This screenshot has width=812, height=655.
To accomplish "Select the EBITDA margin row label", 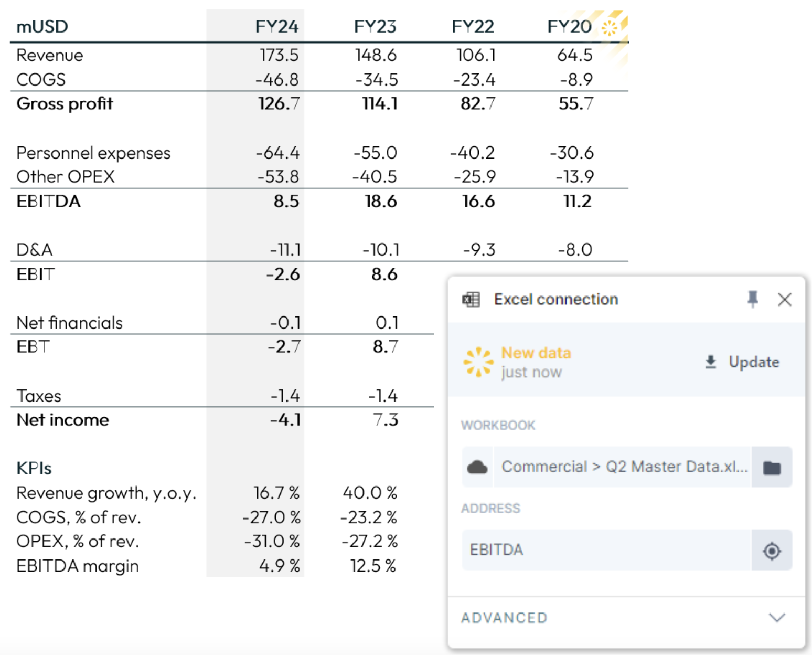I will 78,566.
